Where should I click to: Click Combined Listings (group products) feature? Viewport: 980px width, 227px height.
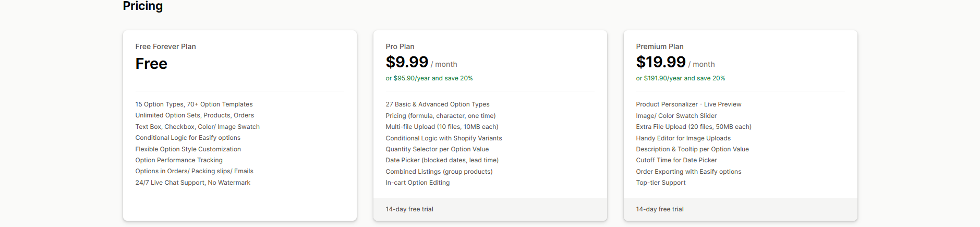click(439, 172)
